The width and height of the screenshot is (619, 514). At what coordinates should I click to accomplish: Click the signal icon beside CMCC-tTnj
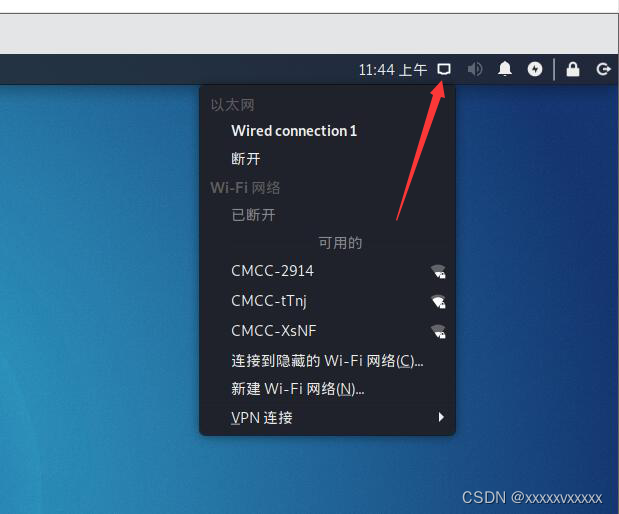click(438, 302)
